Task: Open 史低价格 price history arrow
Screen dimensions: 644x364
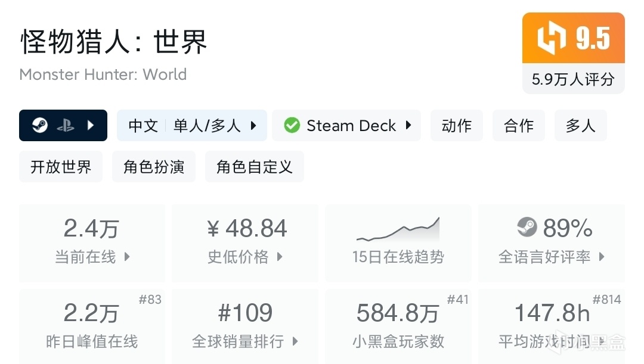Action: pos(280,257)
